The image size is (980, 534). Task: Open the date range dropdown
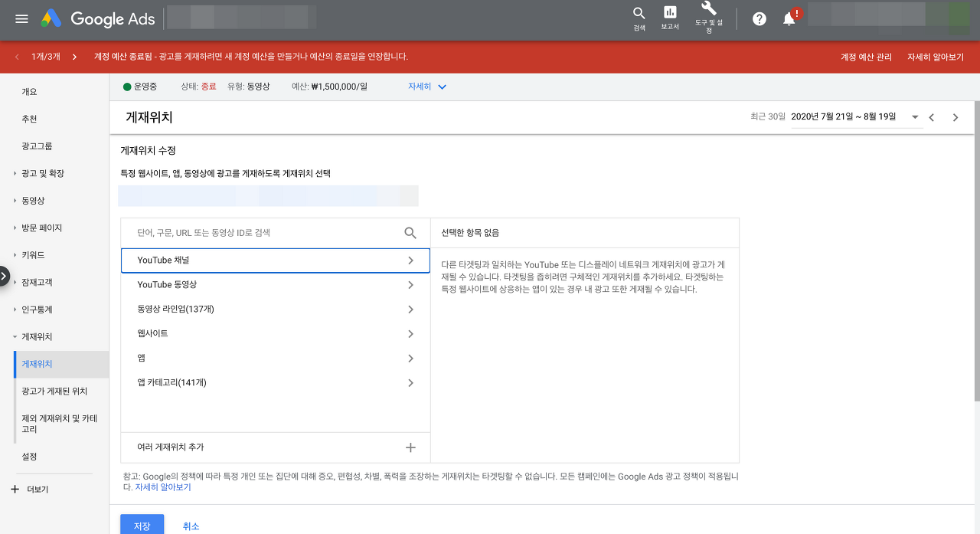(x=915, y=117)
